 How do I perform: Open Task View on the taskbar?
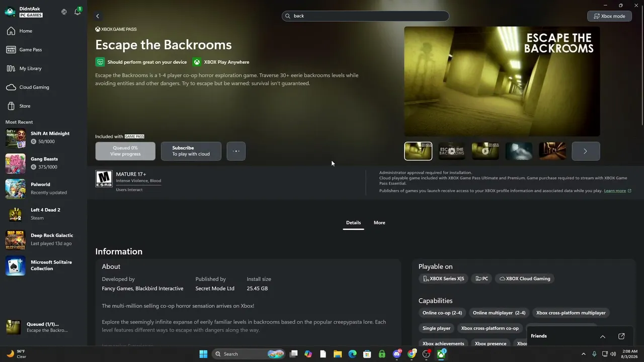coord(294,354)
